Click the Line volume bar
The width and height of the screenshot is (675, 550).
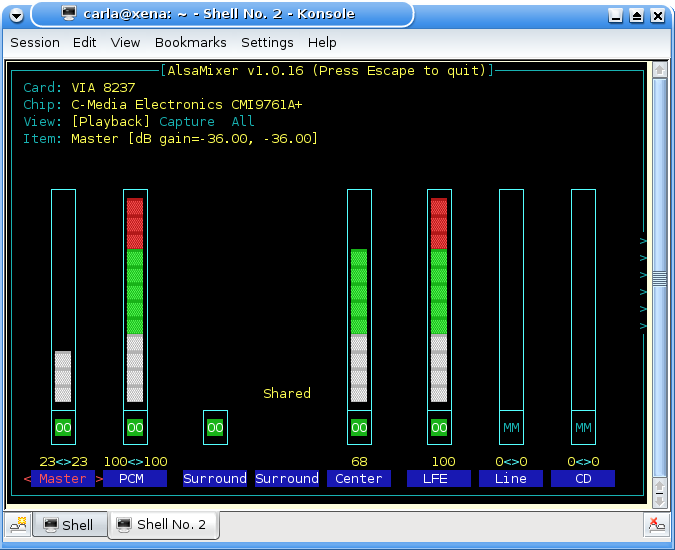[x=511, y=300]
